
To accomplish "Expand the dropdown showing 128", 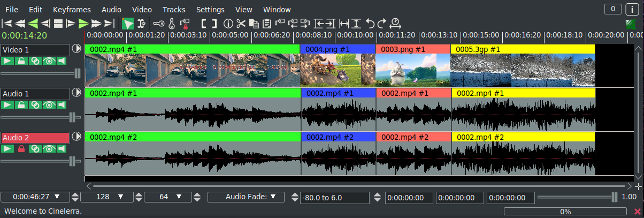I will (x=106, y=197).
